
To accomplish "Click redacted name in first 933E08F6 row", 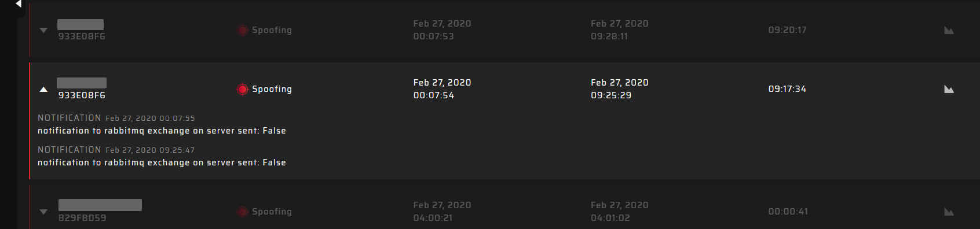I will 81,24.
